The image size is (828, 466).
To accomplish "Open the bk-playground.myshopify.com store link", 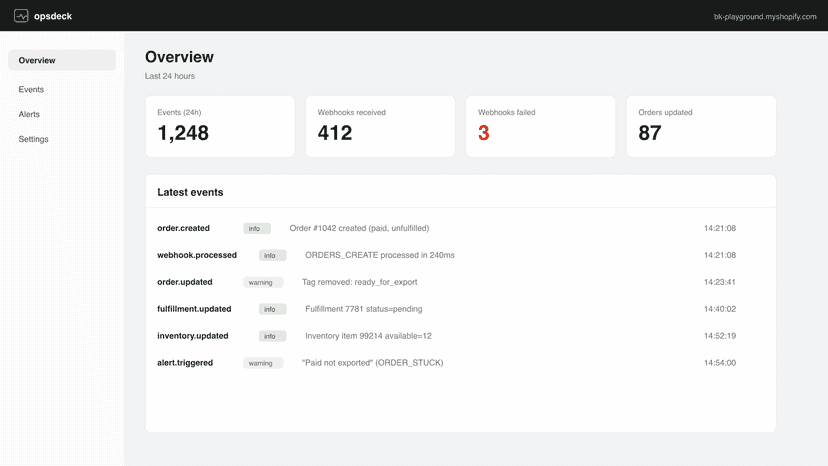I will [765, 17].
